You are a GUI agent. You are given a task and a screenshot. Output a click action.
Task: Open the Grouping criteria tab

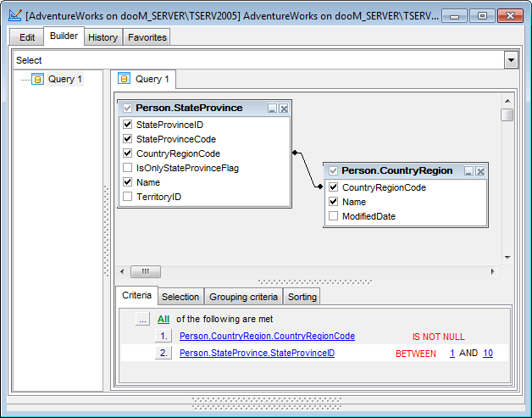[x=243, y=297]
